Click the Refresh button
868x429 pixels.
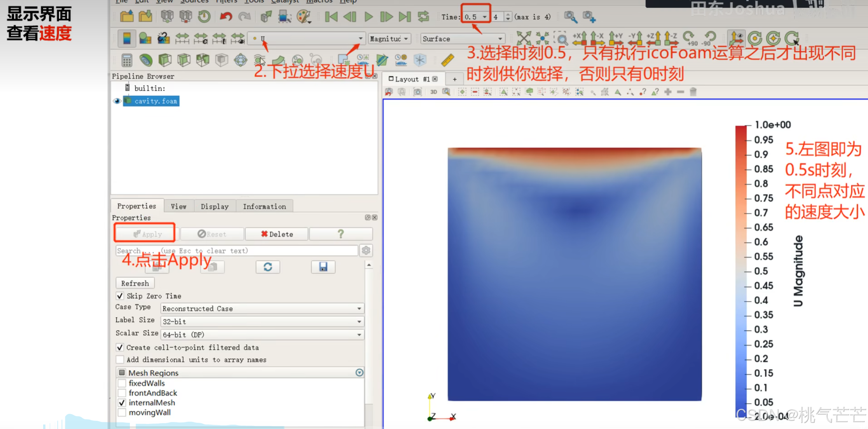(135, 283)
